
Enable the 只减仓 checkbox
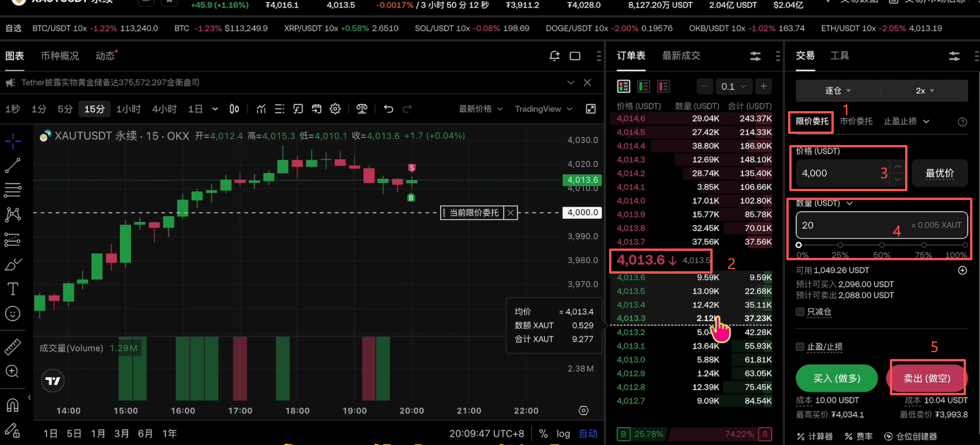tap(800, 312)
